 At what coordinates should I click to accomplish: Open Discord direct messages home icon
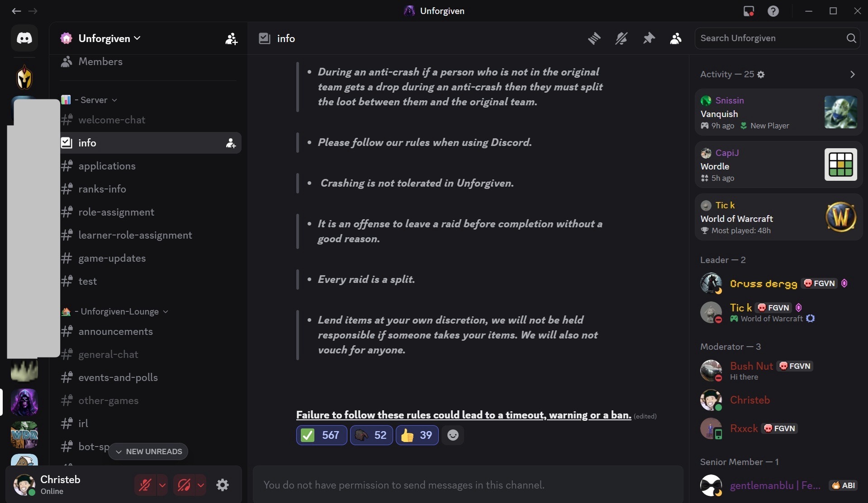(x=24, y=38)
